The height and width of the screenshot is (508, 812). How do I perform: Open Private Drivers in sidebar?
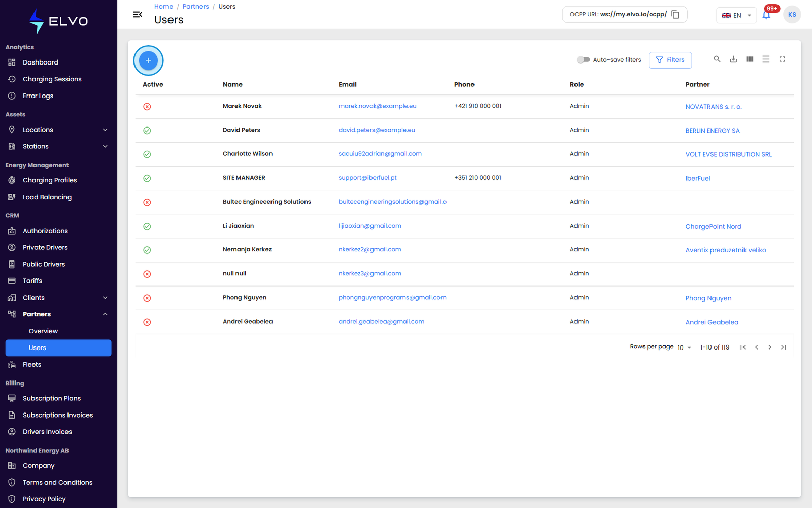58,247
